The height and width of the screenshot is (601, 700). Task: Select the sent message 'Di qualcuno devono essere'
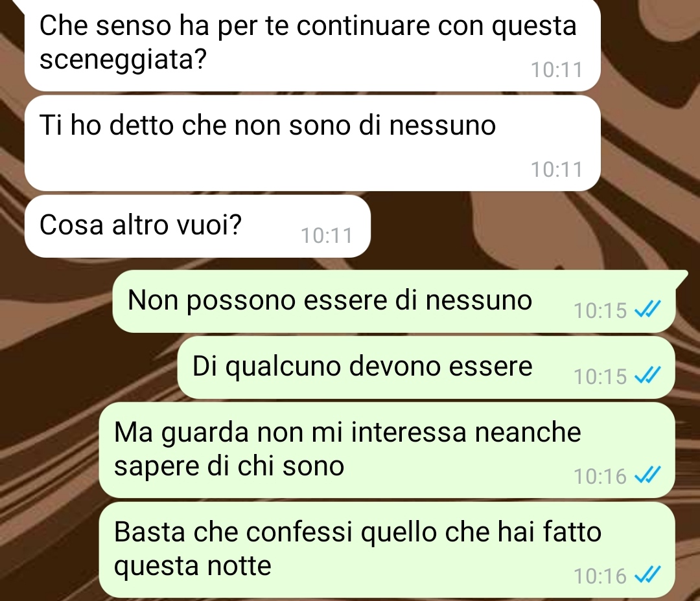click(x=426, y=368)
